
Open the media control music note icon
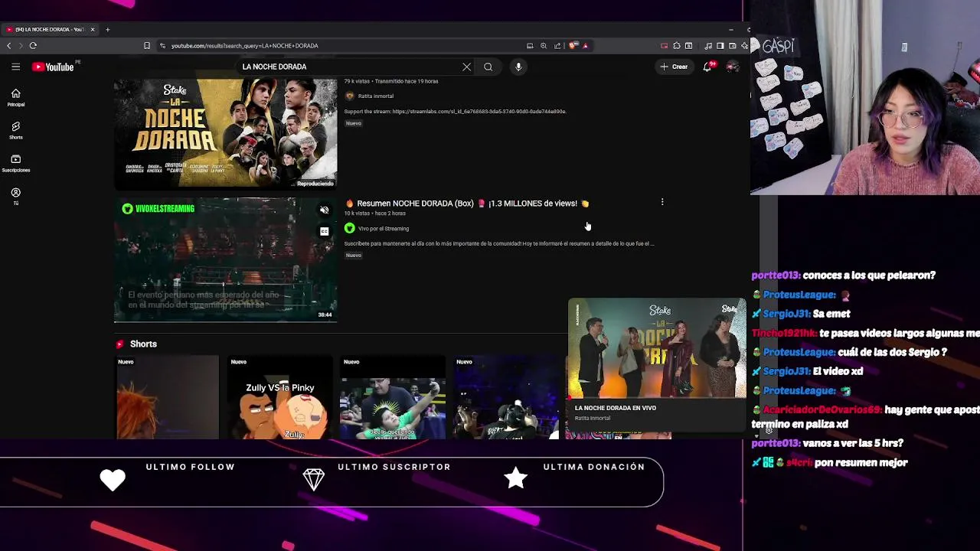click(x=707, y=46)
